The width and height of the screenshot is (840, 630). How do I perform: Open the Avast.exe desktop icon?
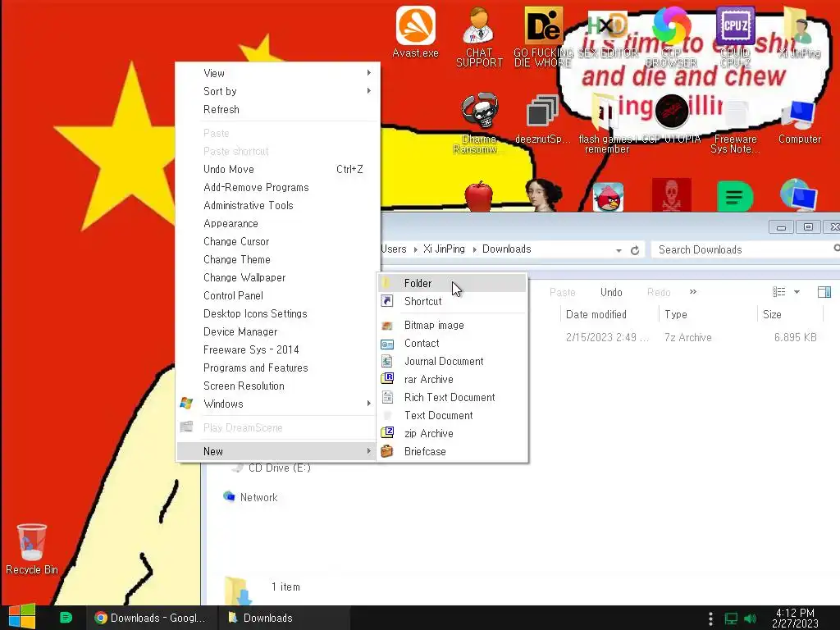pos(415,32)
